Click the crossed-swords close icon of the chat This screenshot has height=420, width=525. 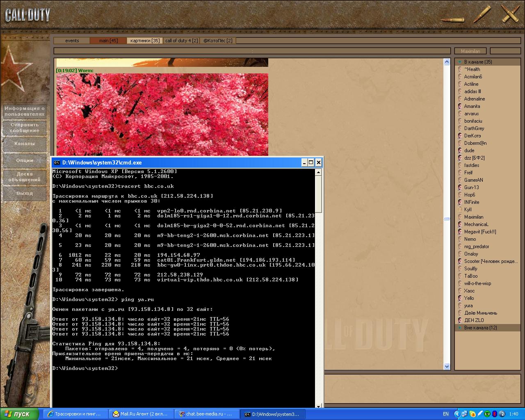[x=510, y=14]
